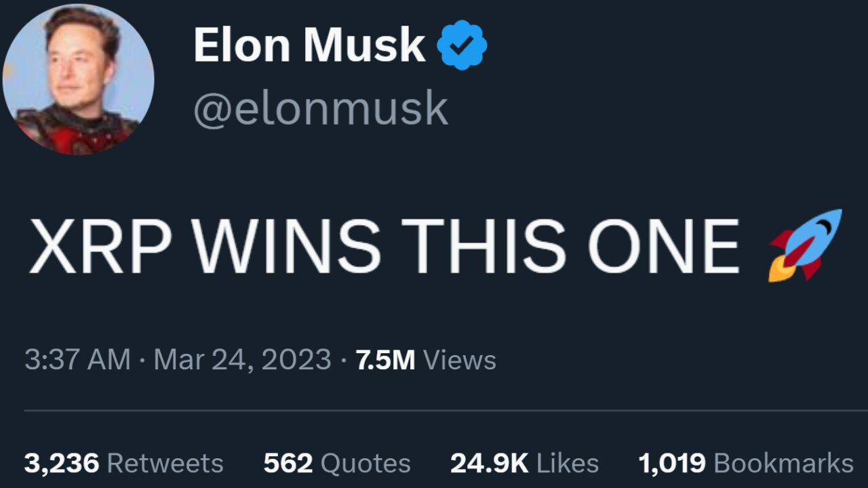Click the 3,236 retweet count number
Viewport: 868px width, 488px height.
point(62,464)
